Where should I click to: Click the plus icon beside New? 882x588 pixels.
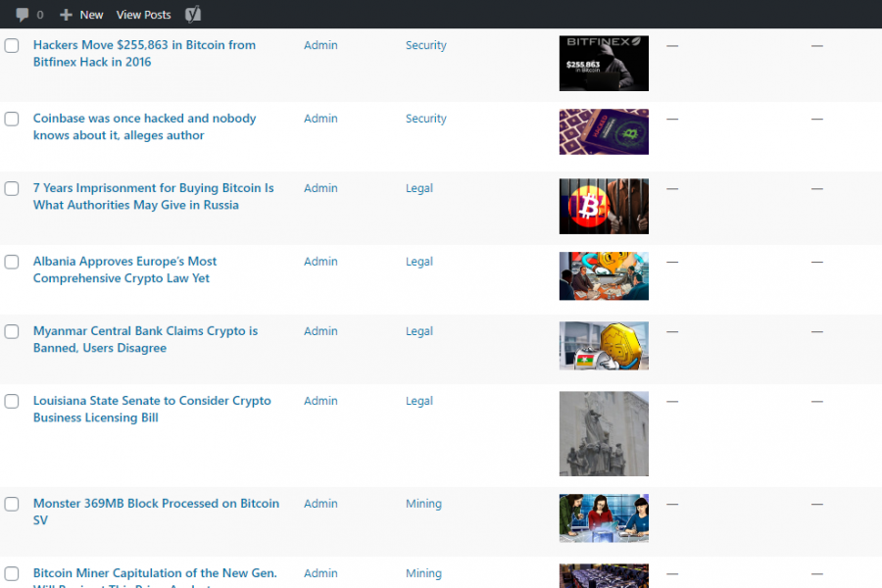click(66, 15)
